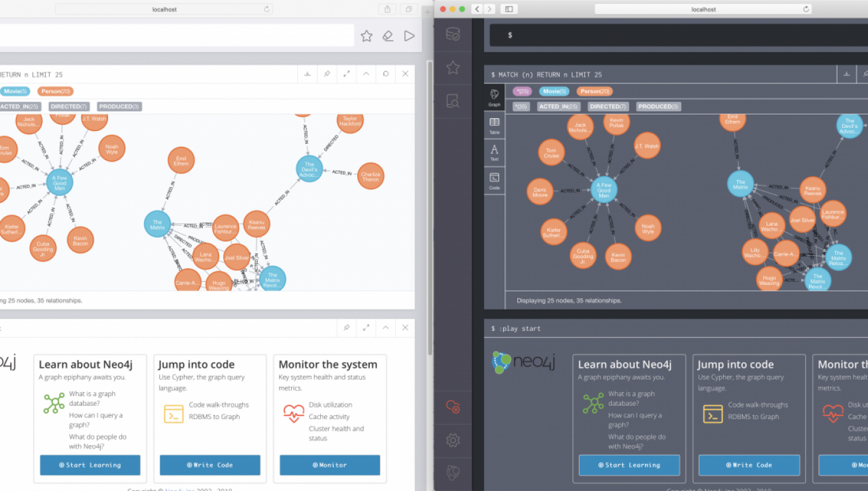Open the Database information sidebar icon
This screenshot has height=491, width=868.
pos(453,34)
